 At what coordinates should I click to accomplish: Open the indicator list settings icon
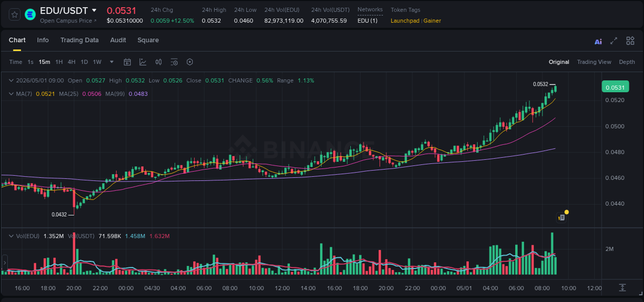coord(174,62)
